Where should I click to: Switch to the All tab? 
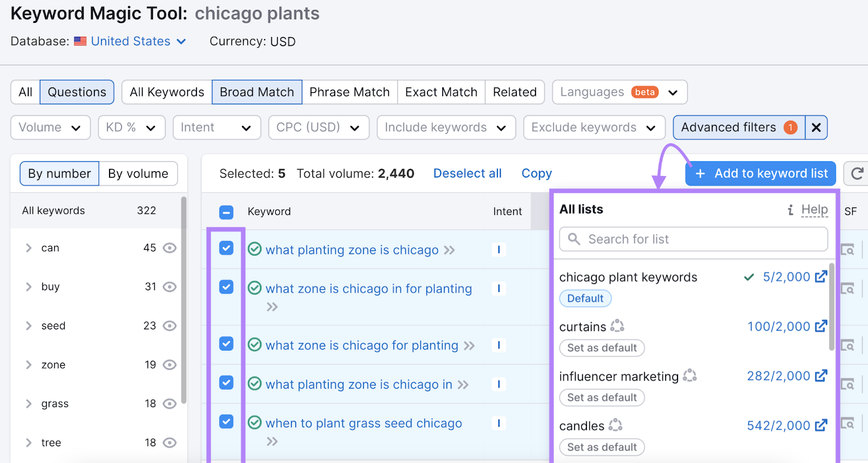click(25, 92)
